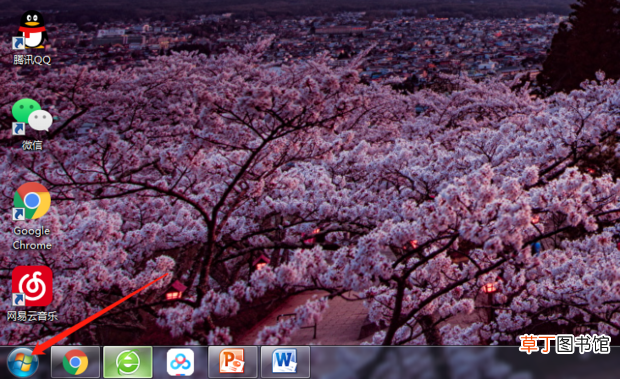Select the 腾讯QQ label text
620x379 pixels.
click(32, 60)
